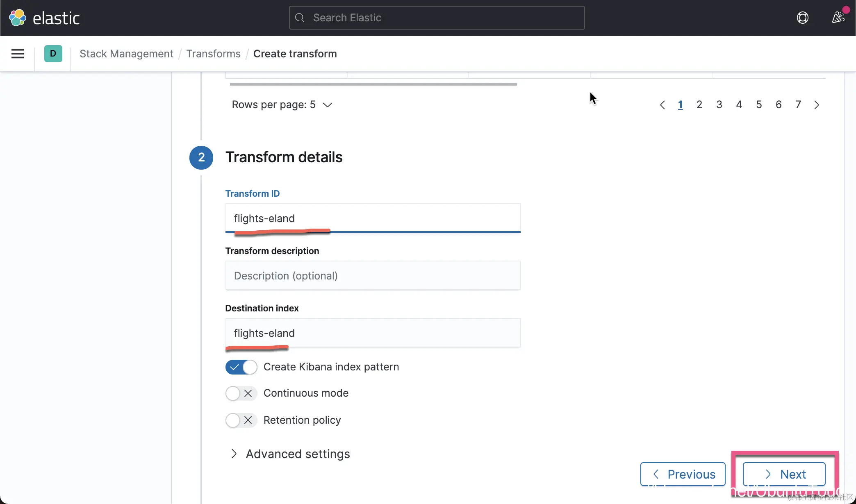Turn on Retention policy toggle
Image resolution: width=856 pixels, height=504 pixels.
pyautogui.click(x=241, y=420)
